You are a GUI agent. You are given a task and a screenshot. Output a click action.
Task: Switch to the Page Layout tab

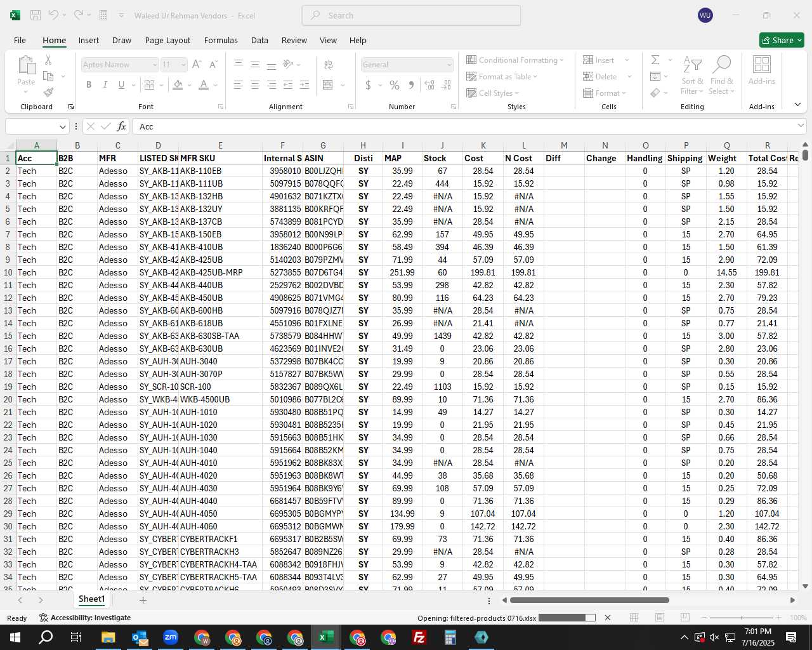(x=167, y=40)
